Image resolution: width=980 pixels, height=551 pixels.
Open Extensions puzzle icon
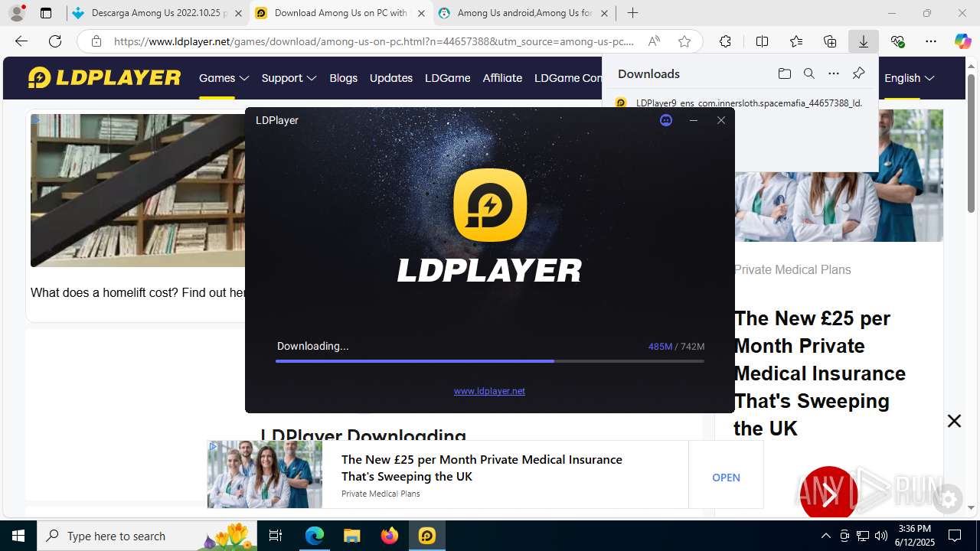(725, 41)
